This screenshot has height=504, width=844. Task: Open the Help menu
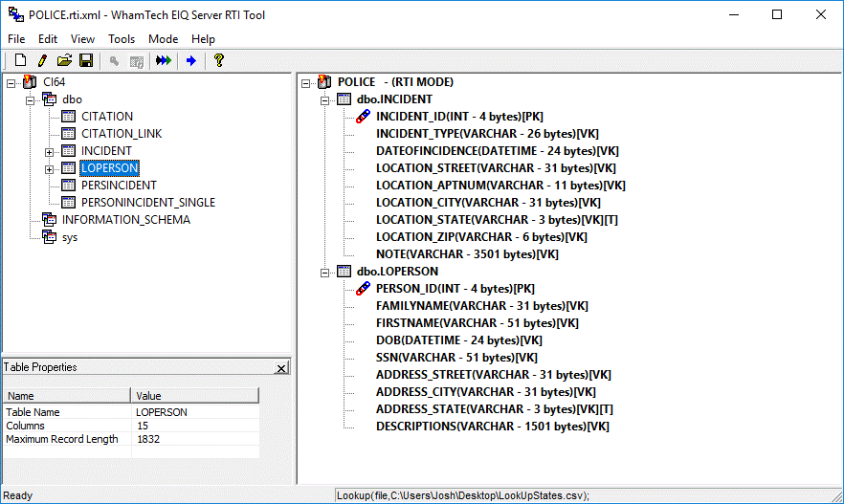point(203,38)
